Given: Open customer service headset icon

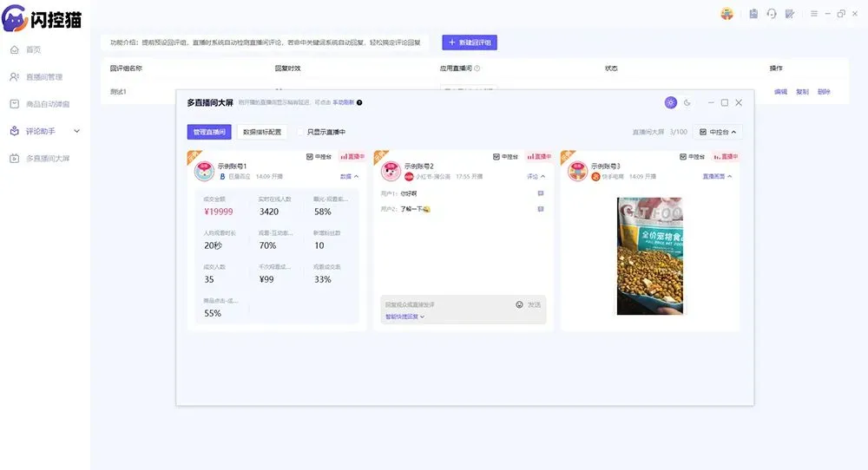Looking at the screenshot, I should coord(772,14).
